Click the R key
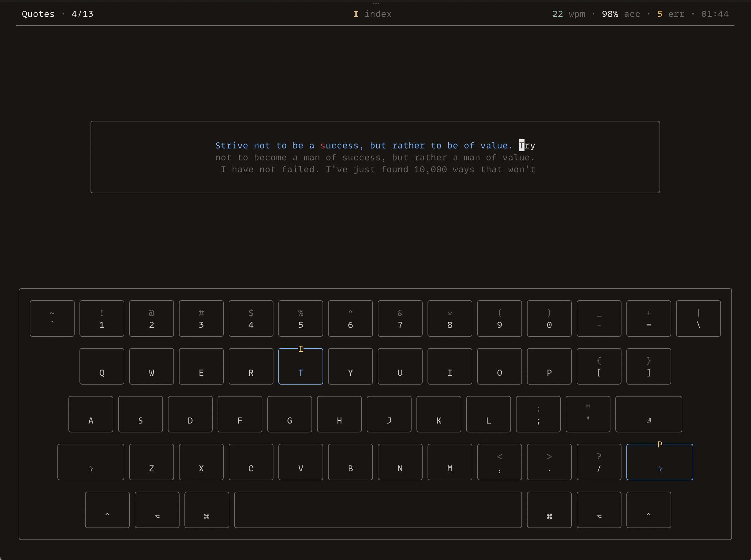The width and height of the screenshot is (751, 560). point(251,366)
